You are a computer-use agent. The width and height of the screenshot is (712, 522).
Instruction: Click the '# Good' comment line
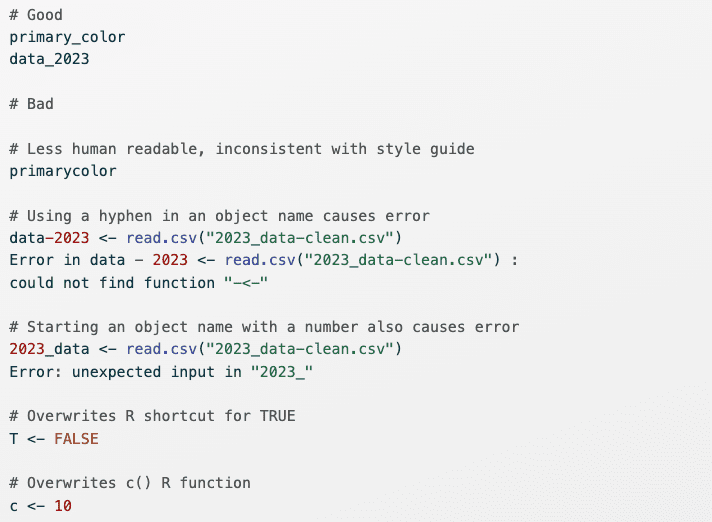coord(35,15)
